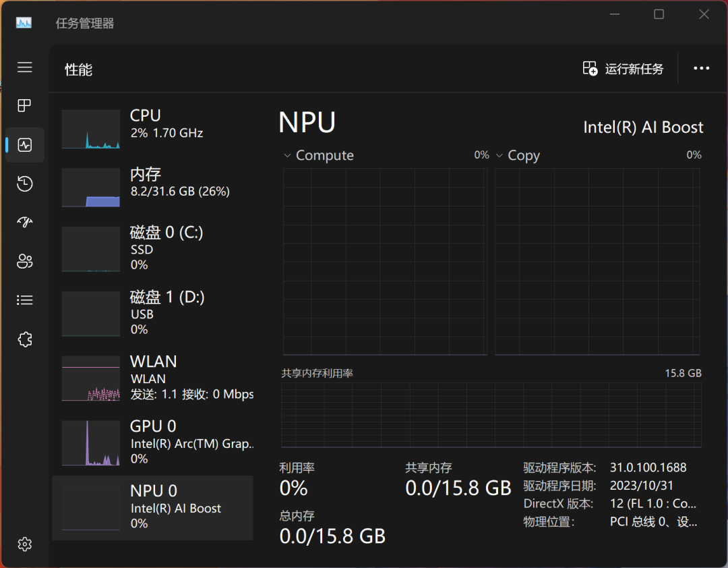Screen dimensions: 728x568
Task: Click 性能 page heading
Action: click(x=78, y=69)
